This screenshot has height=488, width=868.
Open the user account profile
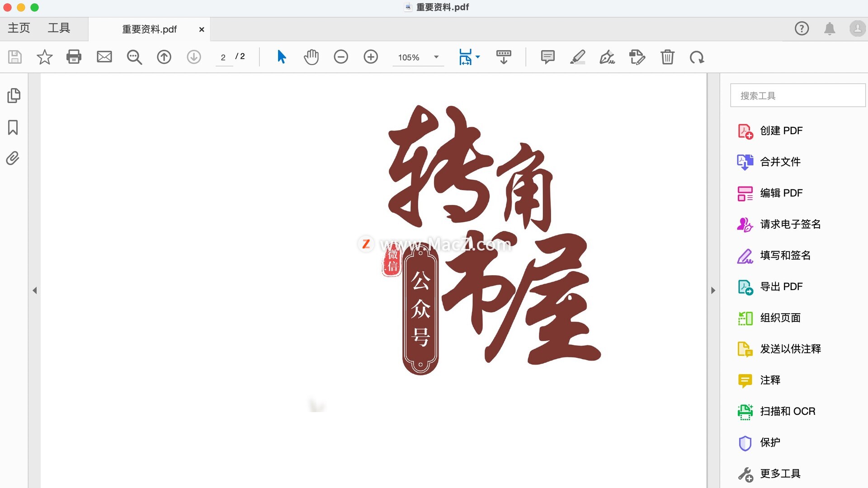point(857,28)
